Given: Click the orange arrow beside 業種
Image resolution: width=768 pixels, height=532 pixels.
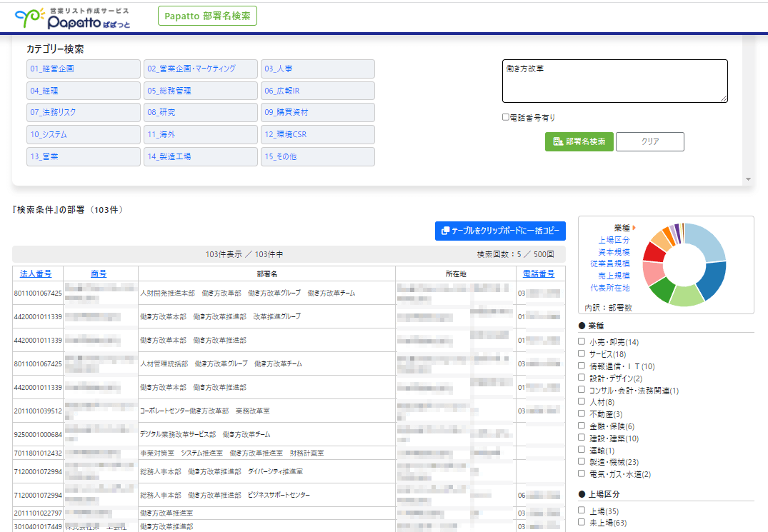Looking at the screenshot, I should [634, 228].
